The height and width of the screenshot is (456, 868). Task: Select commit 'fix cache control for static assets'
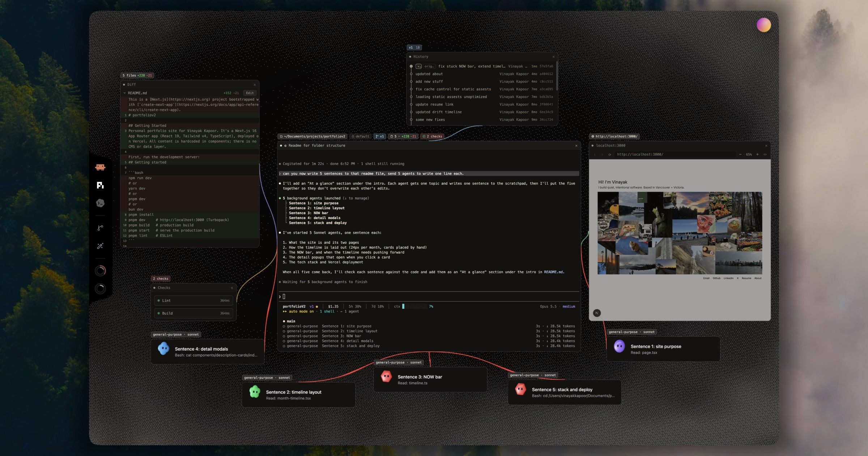[482, 89]
